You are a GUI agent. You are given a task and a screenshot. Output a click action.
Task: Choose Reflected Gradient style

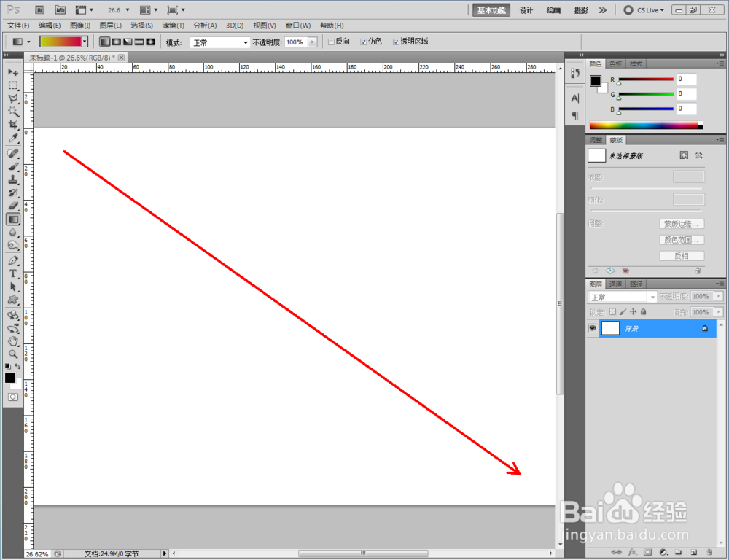[x=139, y=42]
